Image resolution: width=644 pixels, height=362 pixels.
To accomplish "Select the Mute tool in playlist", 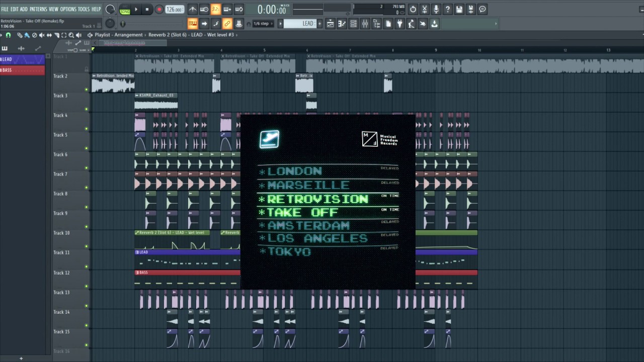I will (42, 35).
